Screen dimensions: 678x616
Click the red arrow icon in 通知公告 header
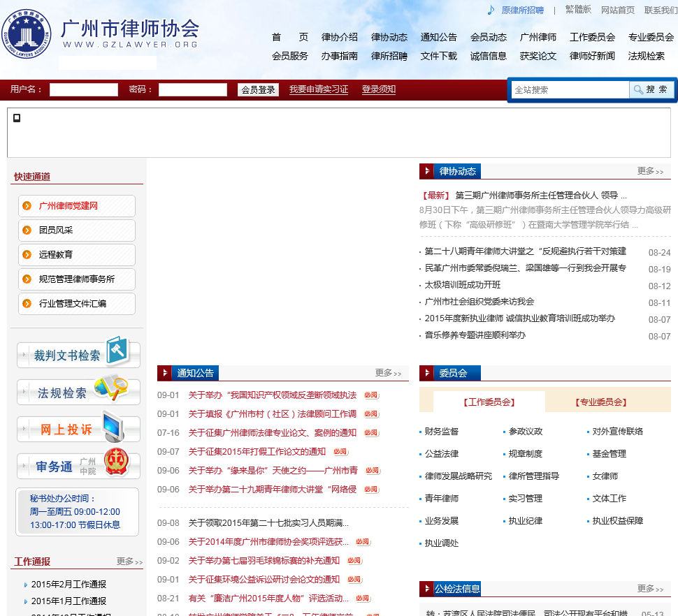(x=165, y=373)
